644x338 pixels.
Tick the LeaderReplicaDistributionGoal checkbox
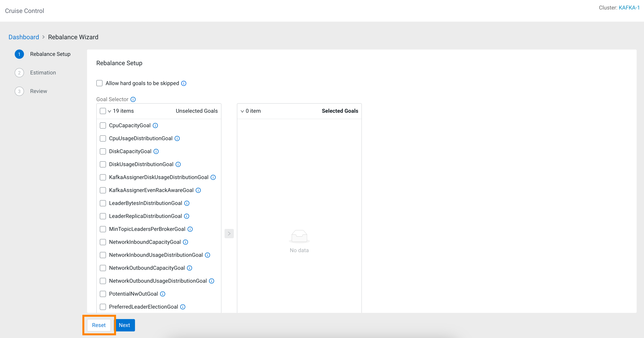pos(103,216)
